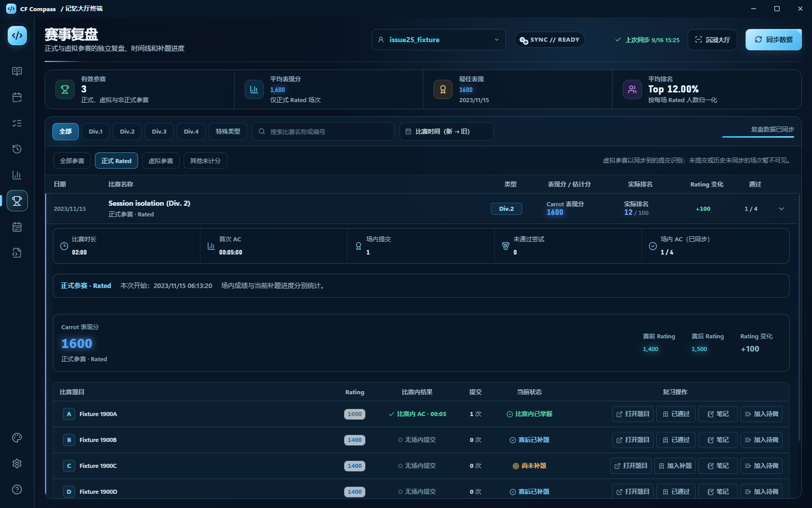812x508 pixels.
Task: Open the issue25_fixture account dropdown
Action: tap(438, 40)
